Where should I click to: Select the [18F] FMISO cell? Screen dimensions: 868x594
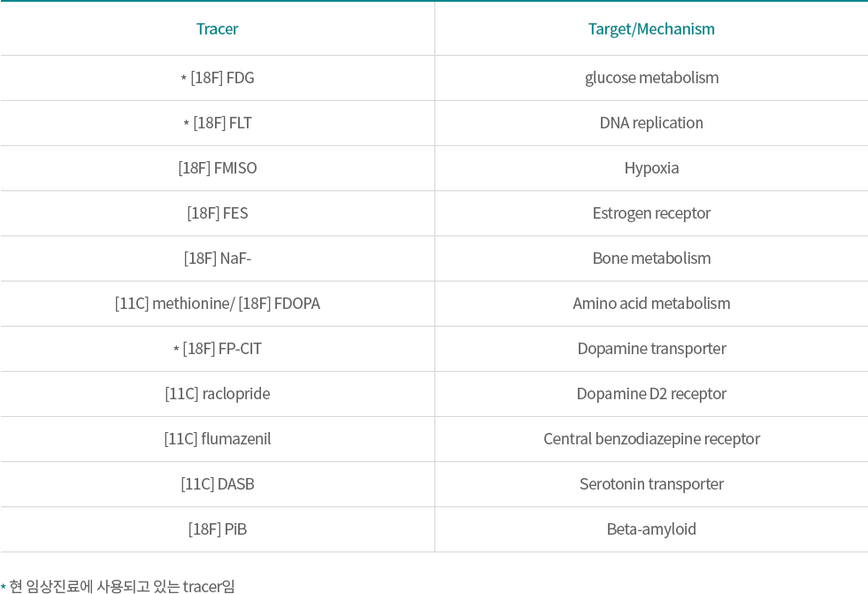coord(217,168)
